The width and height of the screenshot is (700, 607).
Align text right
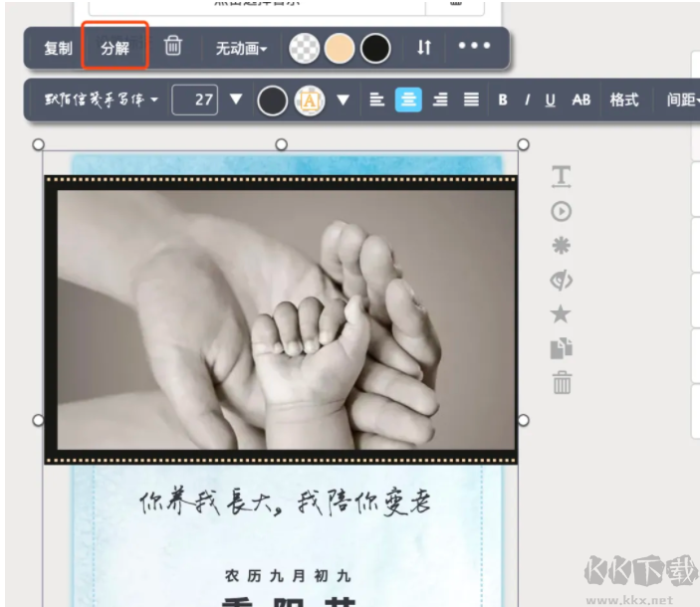click(x=440, y=100)
